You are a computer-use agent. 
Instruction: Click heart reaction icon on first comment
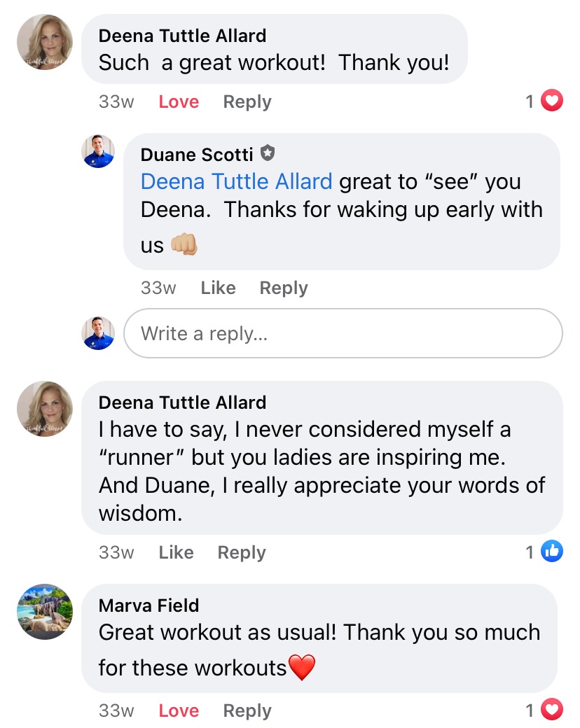[x=553, y=102]
